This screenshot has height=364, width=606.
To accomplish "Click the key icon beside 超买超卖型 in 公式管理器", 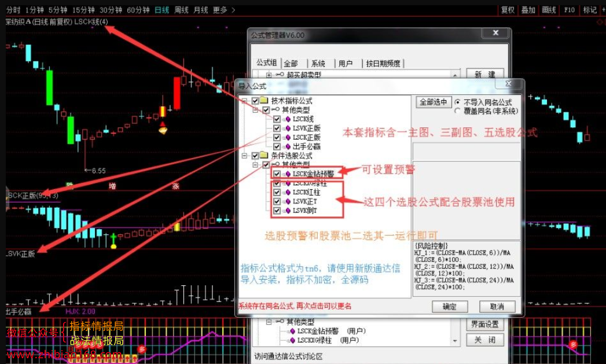I will point(280,75).
